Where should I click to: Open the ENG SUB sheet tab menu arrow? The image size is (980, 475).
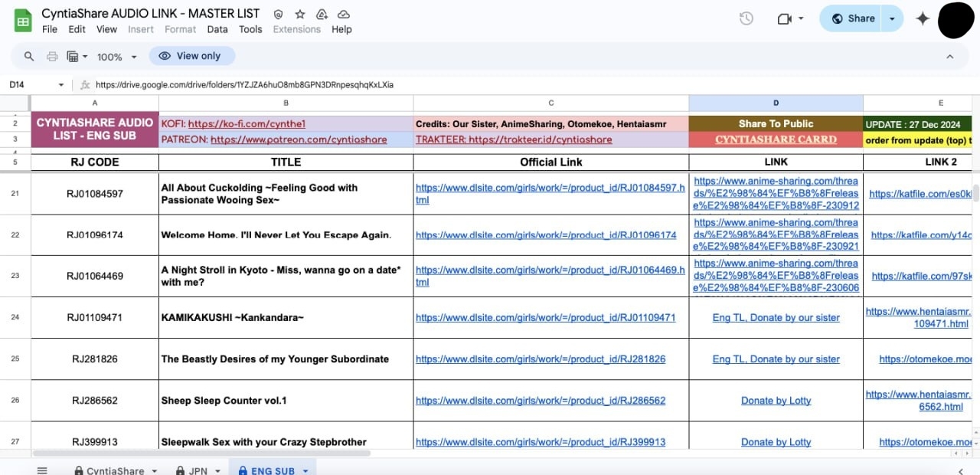(305, 470)
